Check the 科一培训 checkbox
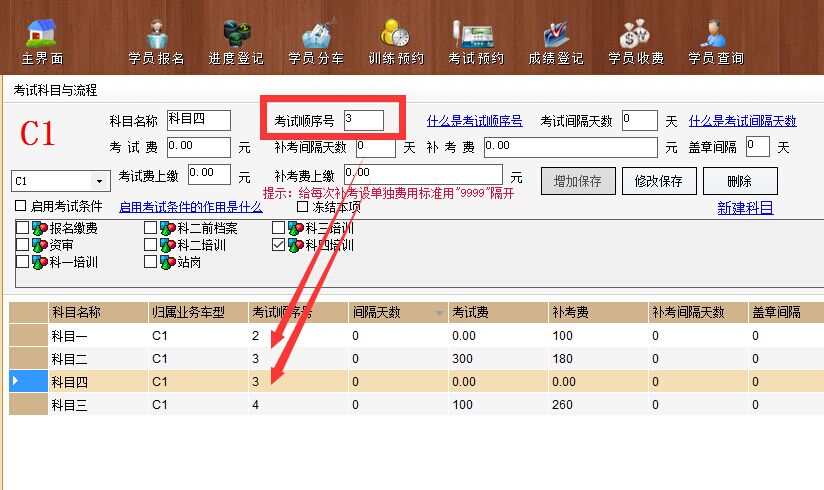 tap(23, 261)
